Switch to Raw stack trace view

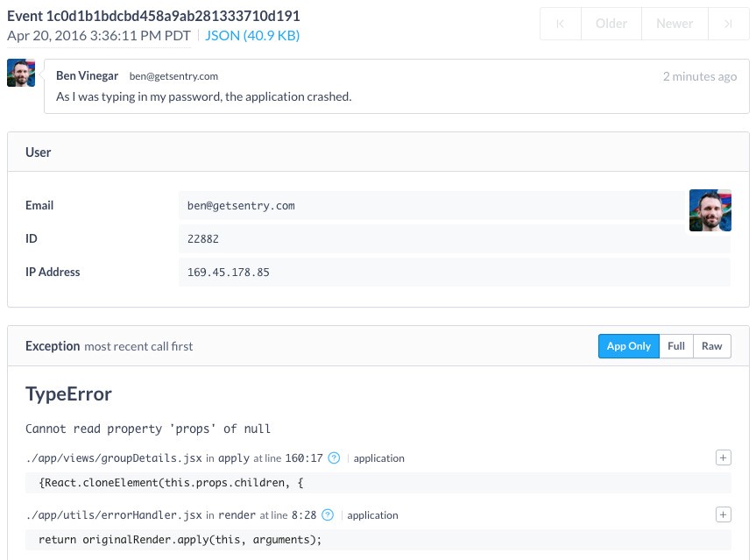pyautogui.click(x=711, y=346)
